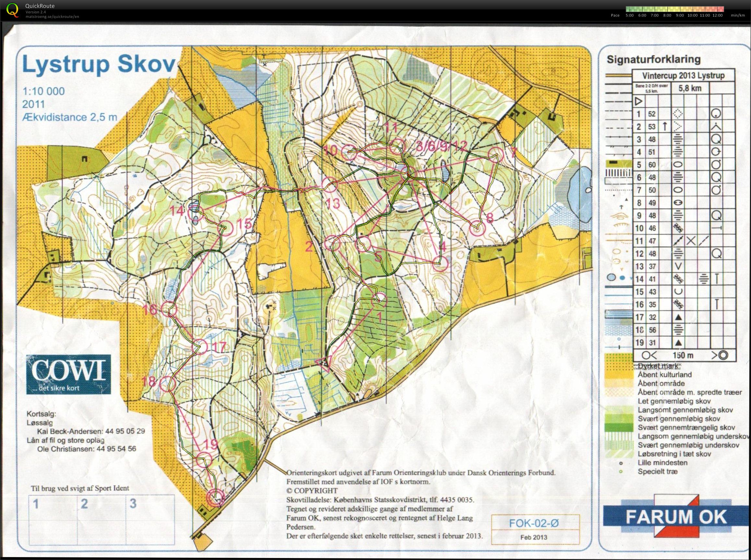Select control description row 19 code 31

[x=652, y=343]
